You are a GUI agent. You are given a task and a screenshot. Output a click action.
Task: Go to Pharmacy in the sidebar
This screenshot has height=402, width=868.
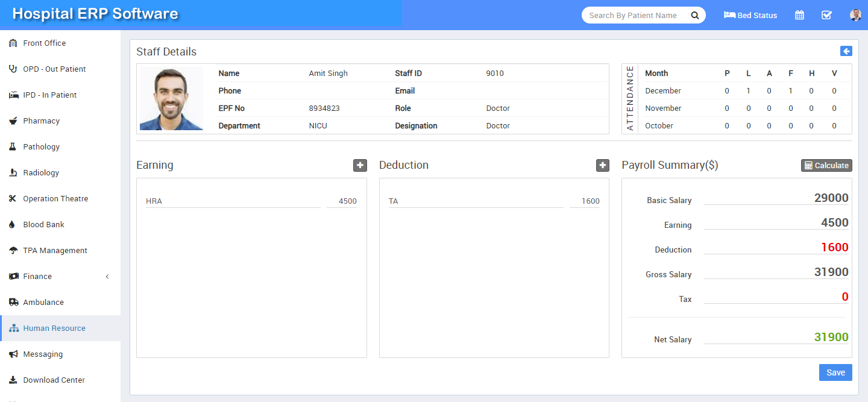coord(41,121)
